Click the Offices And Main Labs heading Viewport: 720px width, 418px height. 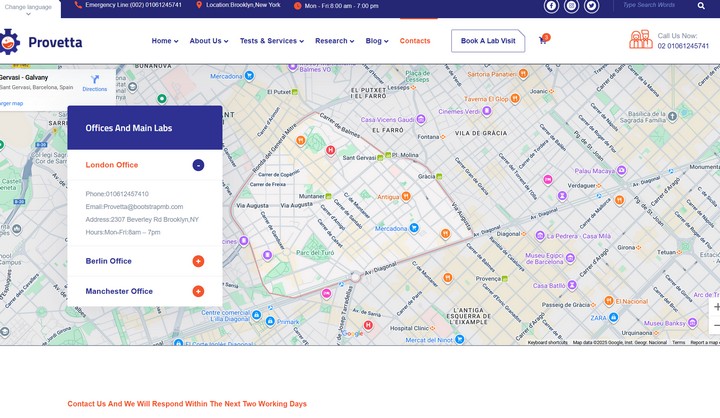point(129,128)
